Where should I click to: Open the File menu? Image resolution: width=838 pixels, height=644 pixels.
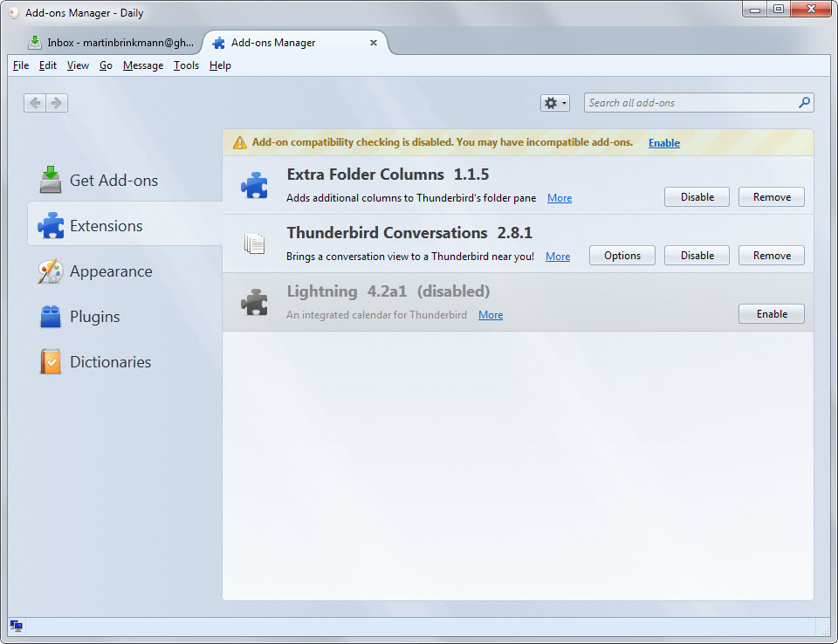pos(21,65)
